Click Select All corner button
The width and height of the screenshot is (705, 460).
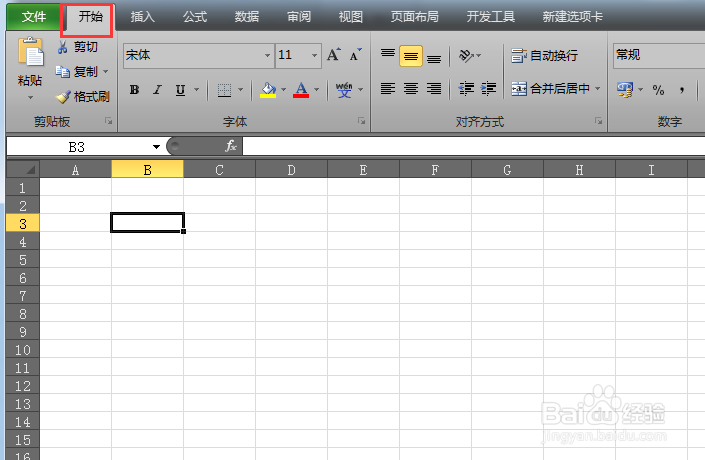click(23, 170)
